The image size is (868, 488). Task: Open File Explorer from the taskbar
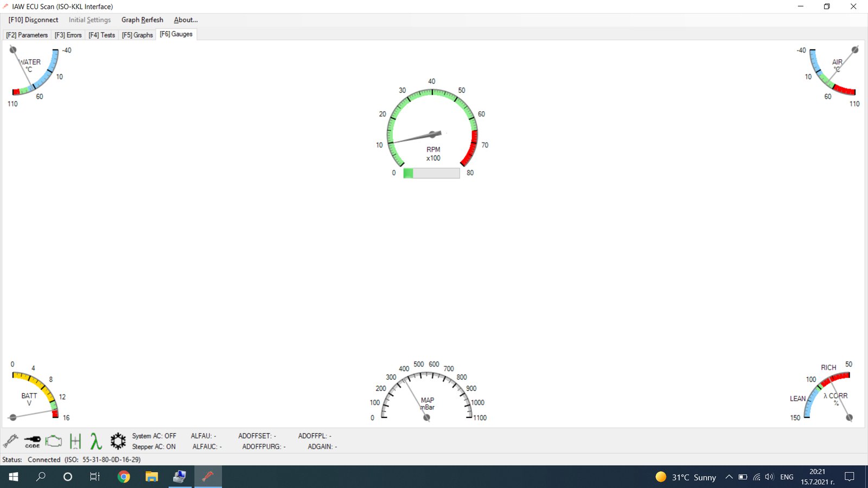point(151,477)
